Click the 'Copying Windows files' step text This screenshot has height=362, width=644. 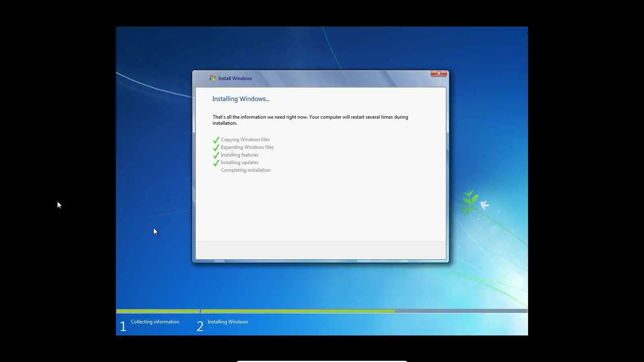[x=245, y=140]
